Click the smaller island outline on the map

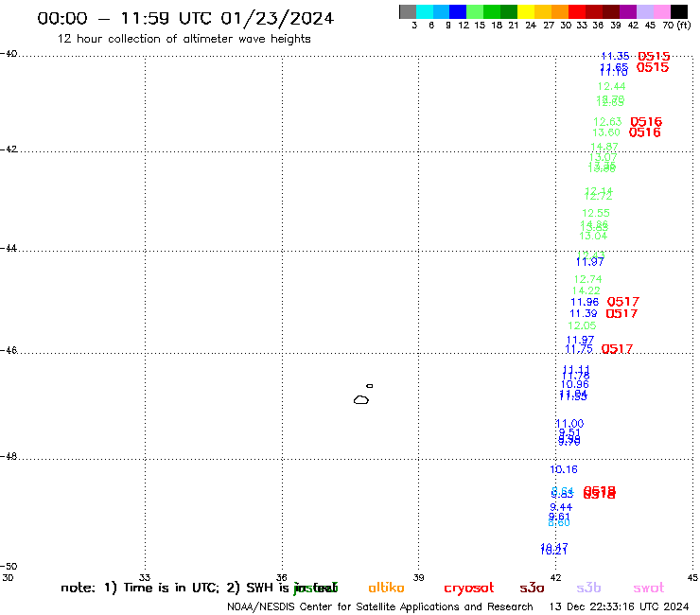(370, 386)
